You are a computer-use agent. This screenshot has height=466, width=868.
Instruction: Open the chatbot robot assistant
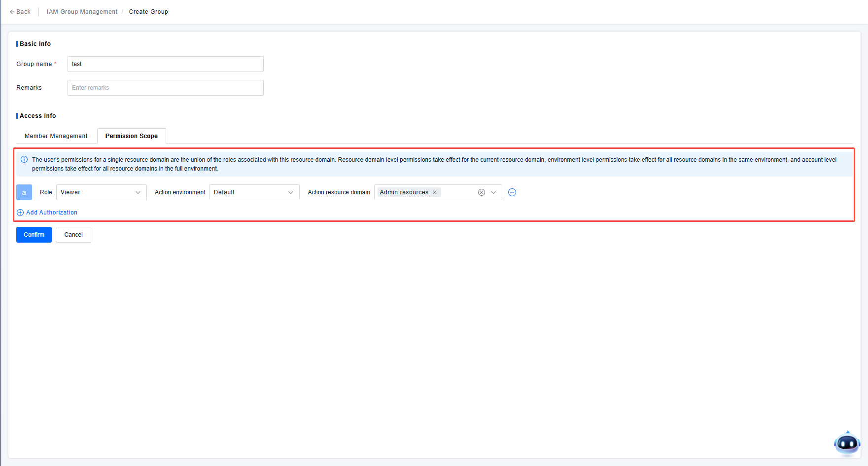[846, 443]
